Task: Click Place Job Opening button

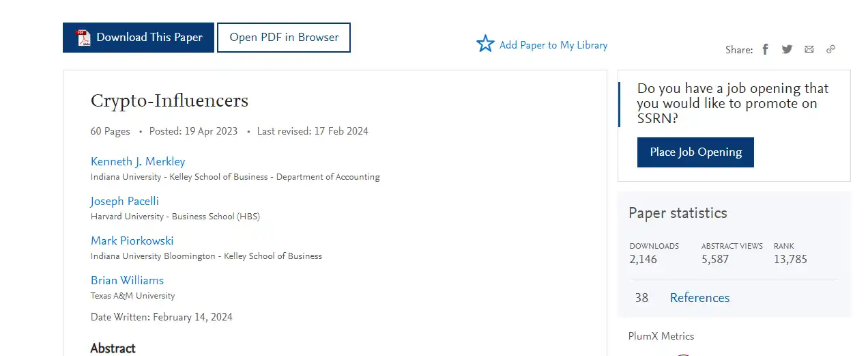Action: (695, 152)
